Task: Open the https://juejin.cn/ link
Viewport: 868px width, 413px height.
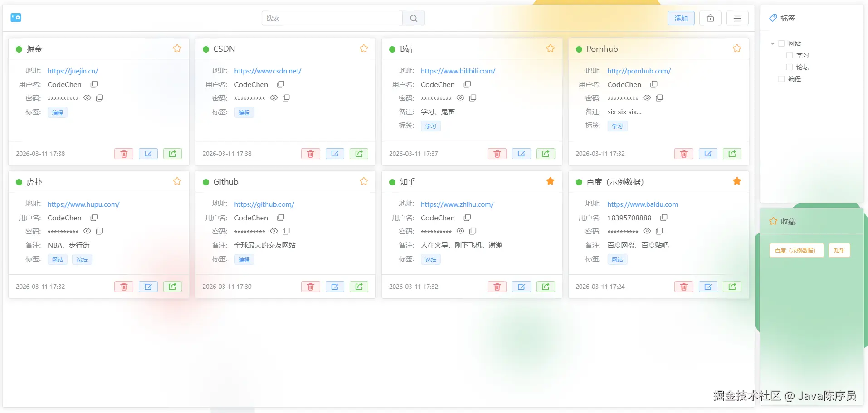Action: pyautogui.click(x=73, y=71)
